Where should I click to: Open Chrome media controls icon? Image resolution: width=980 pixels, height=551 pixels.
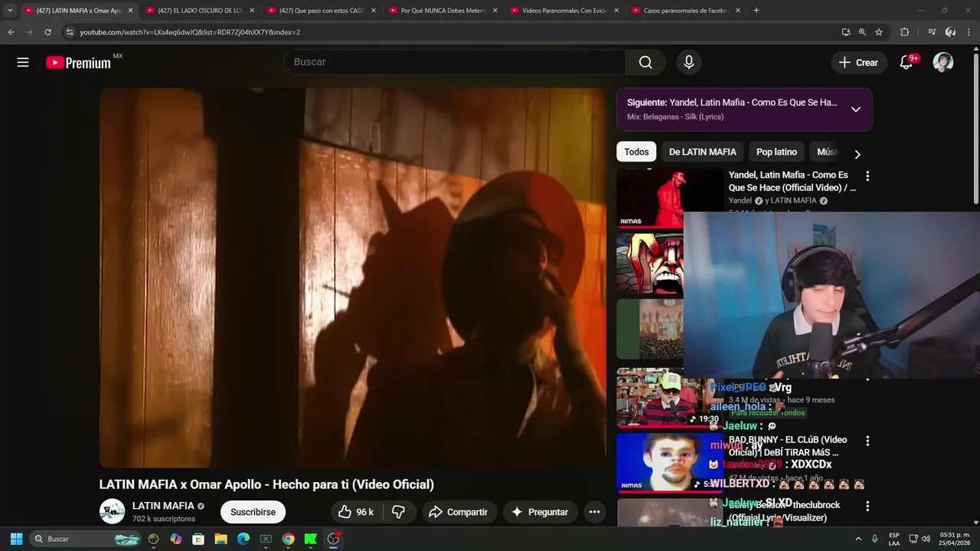coord(932,32)
